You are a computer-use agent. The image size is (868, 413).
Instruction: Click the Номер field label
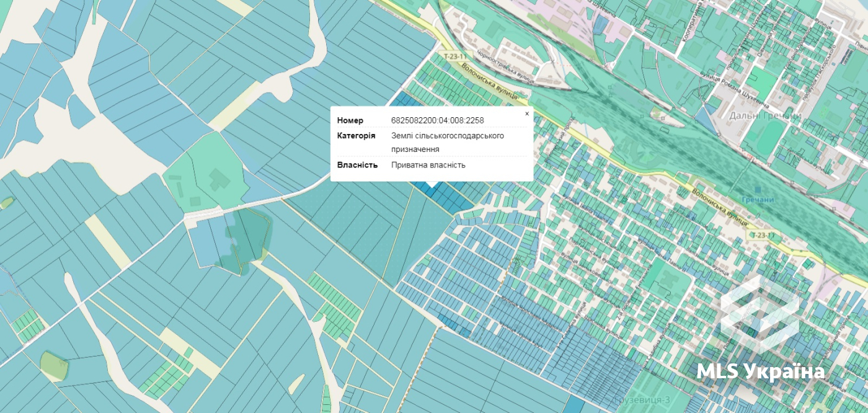(350, 120)
